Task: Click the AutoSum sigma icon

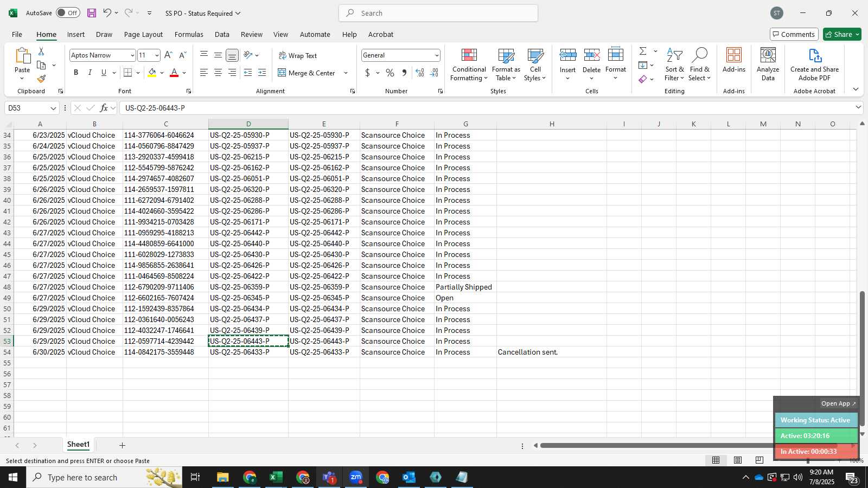Action: point(643,51)
